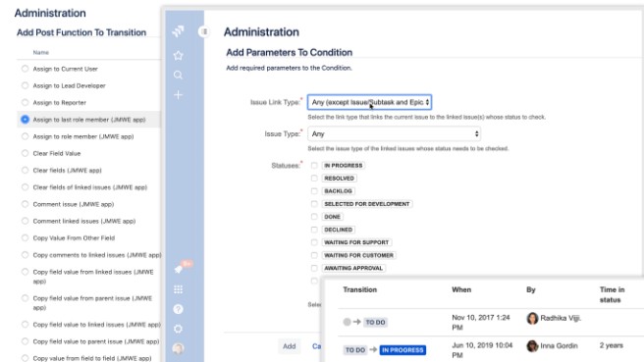Open search with the magnifier sidebar icon
The image size is (644, 362).
click(x=178, y=76)
